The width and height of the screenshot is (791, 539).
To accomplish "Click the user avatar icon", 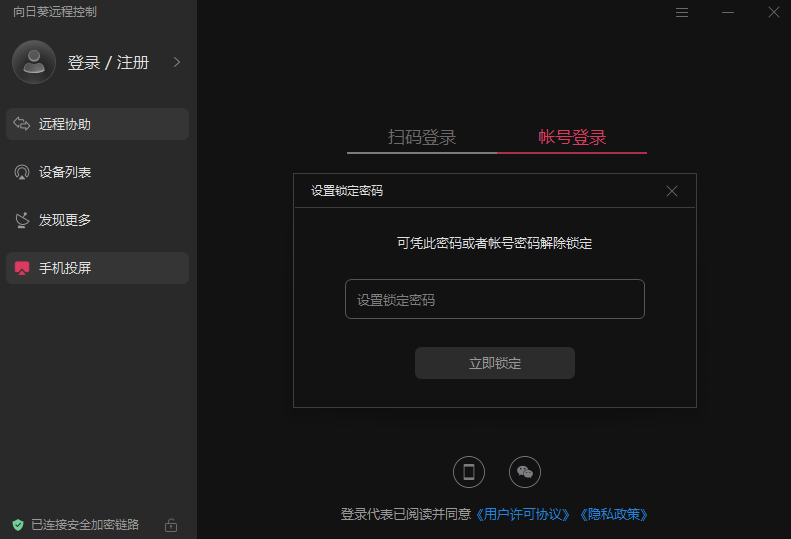I will tap(34, 62).
